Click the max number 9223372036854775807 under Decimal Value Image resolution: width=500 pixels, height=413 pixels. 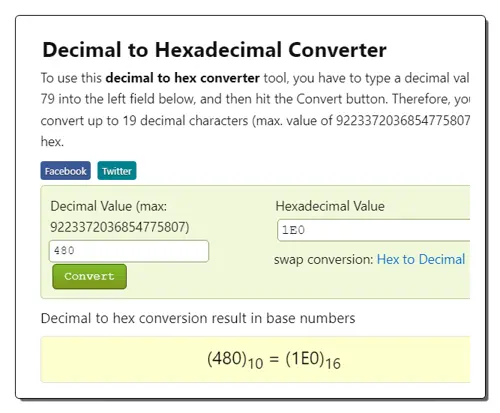120,227
